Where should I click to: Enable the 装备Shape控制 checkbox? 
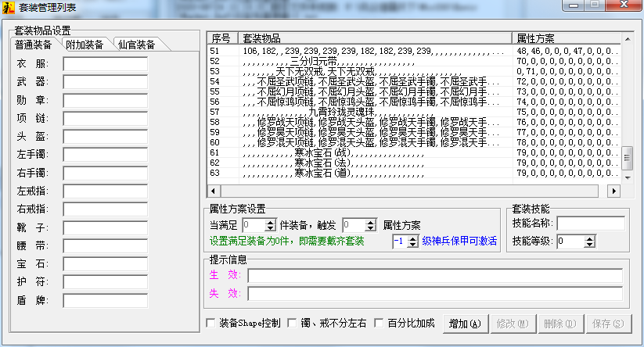(x=210, y=323)
